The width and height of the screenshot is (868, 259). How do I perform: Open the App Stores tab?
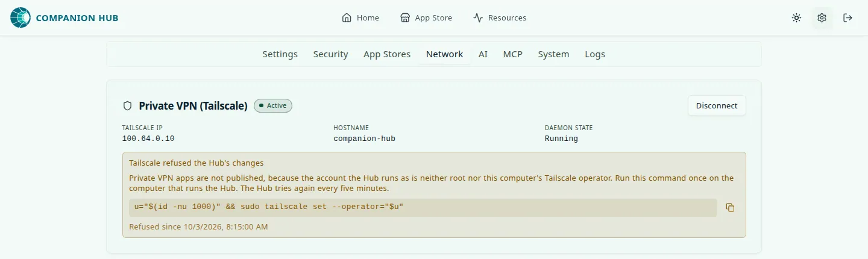(x=387, y=54)
